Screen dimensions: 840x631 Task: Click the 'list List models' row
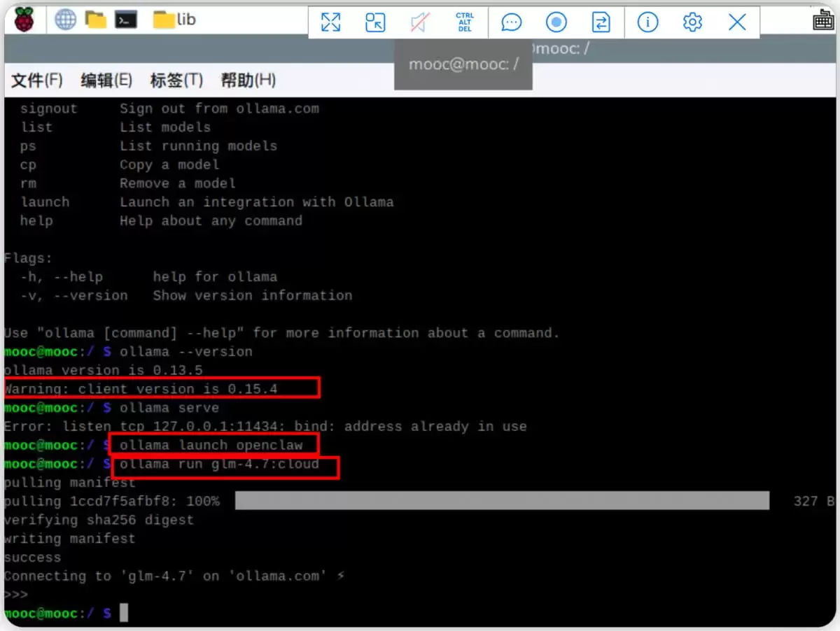pyautogui.click(x=115, y=127)
